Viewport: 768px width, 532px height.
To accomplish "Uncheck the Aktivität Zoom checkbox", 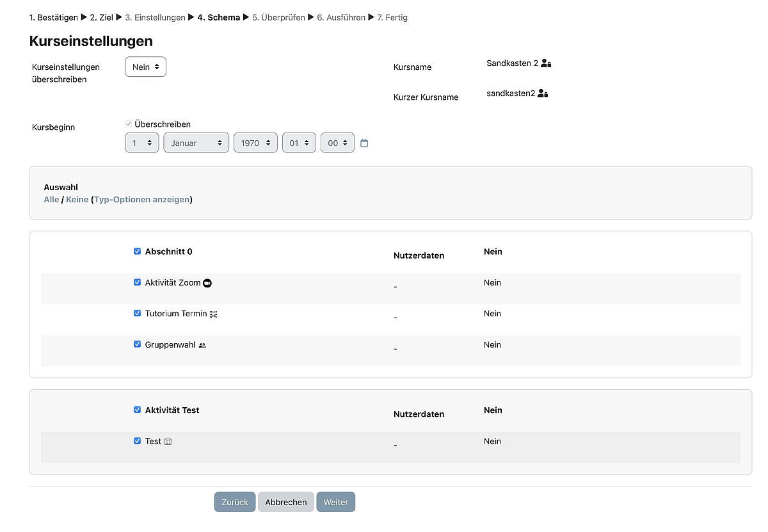I will coord(137,282).
